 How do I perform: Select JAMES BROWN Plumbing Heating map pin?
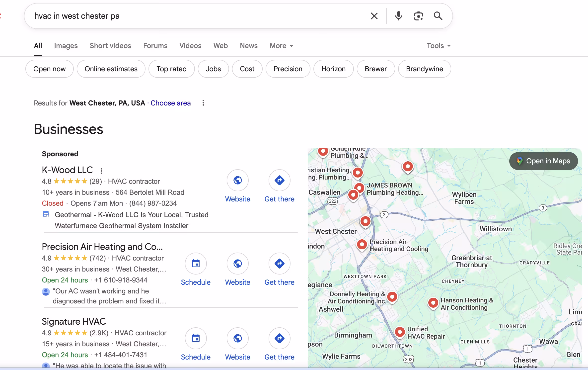click(359, 188)
